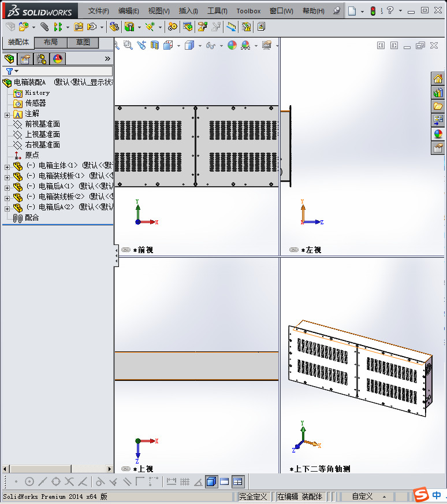Screen dimensions: 447x504
Task: Expand the 电箱后A<1> component
Action: pos(8,188)
